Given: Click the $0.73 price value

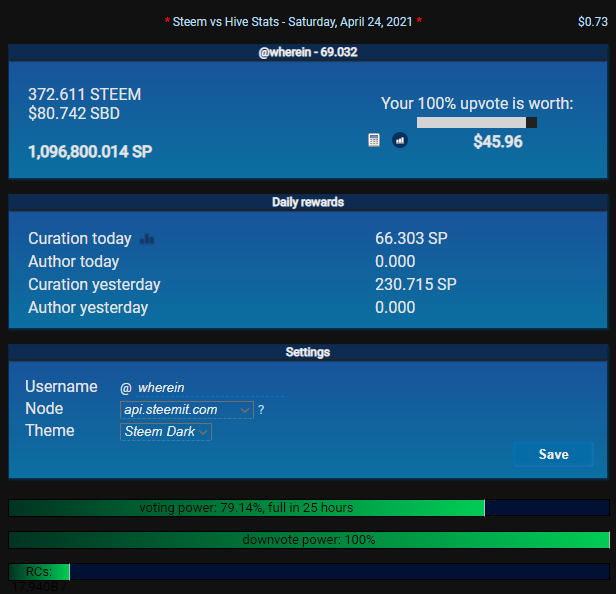Looking at the screenshot, I should [x=593, y=22].
